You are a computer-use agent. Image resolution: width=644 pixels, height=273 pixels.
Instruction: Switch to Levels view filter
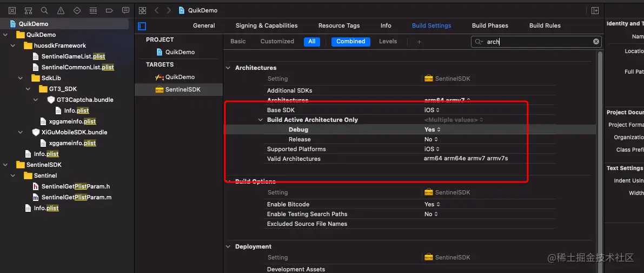(388, 41)
